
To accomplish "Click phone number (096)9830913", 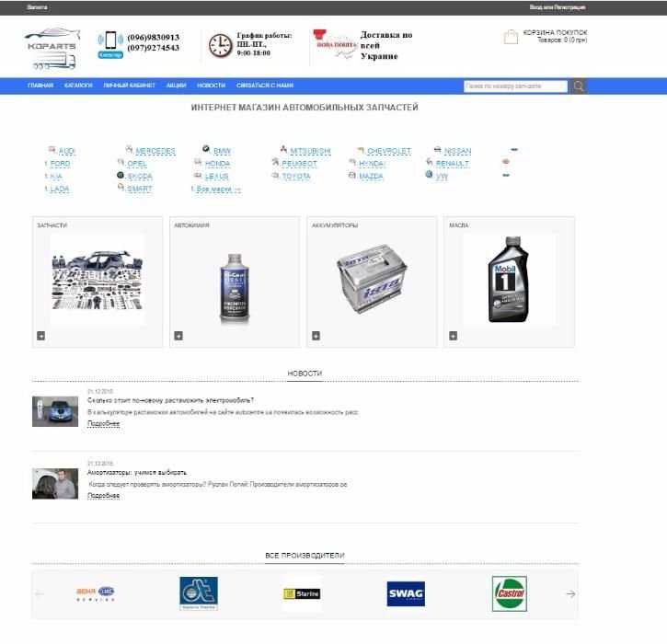I will pyautogui.click(x=154, y=38).
